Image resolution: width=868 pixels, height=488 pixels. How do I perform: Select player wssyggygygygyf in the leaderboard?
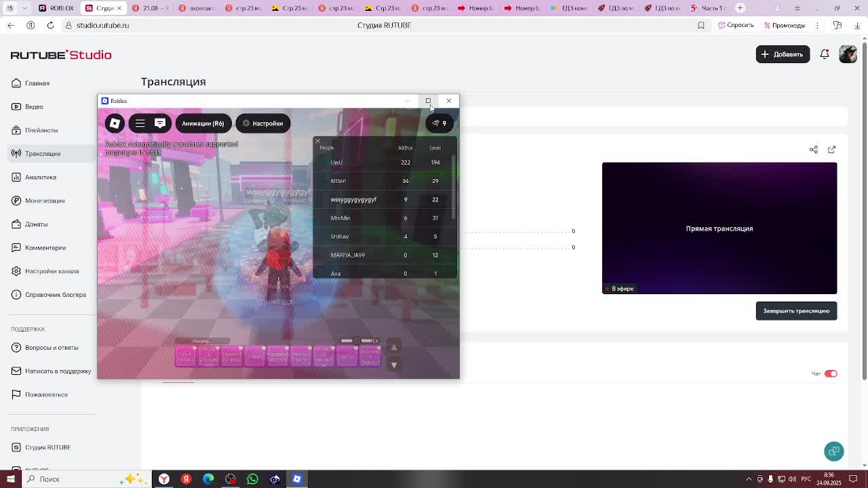(x=384, y=199)
